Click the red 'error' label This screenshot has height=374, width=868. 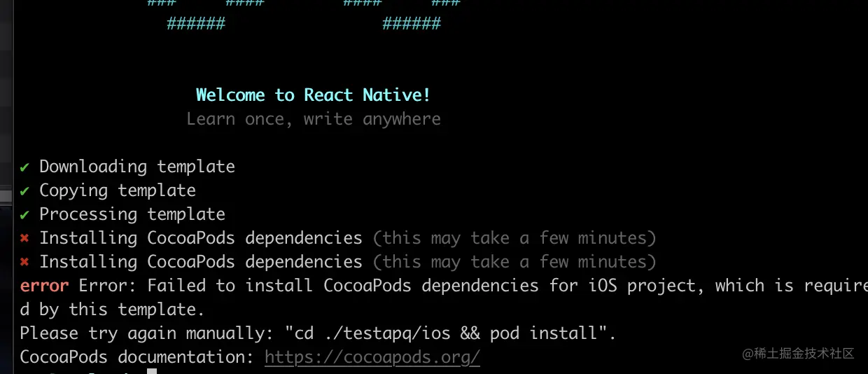pos(44,286)
